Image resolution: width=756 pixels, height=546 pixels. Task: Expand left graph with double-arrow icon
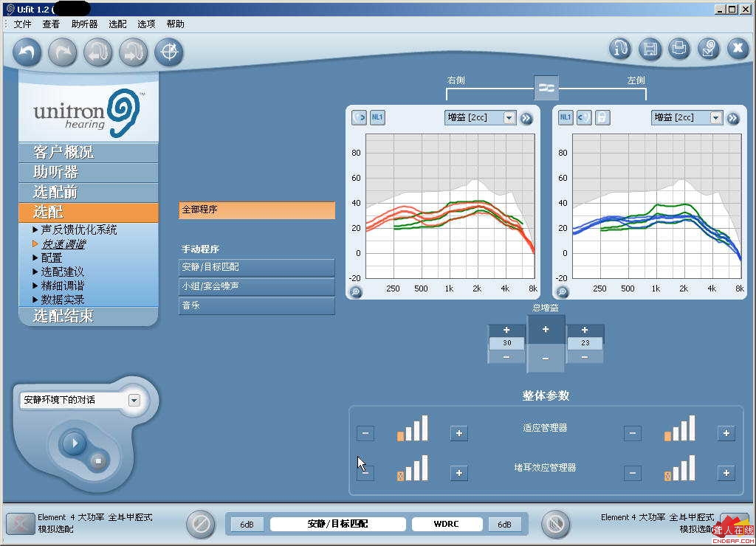733,118
